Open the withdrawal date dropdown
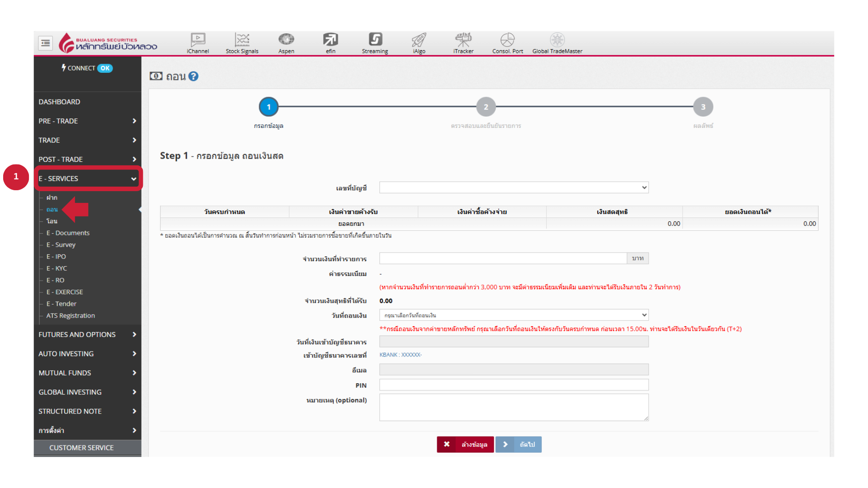Image resolution: width=868 pixels, height=488 pixels. 514,315
